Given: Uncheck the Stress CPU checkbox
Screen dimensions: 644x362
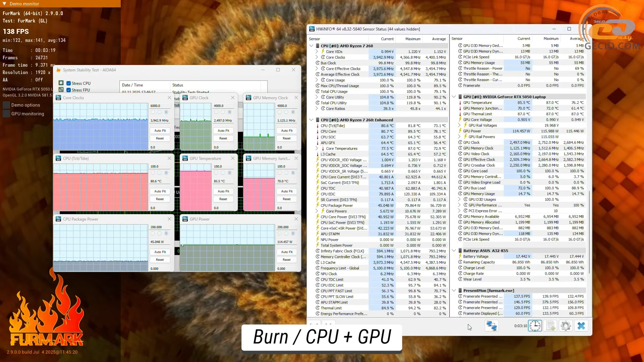Looking at the screenshot, I should click(x=68, y=83).
